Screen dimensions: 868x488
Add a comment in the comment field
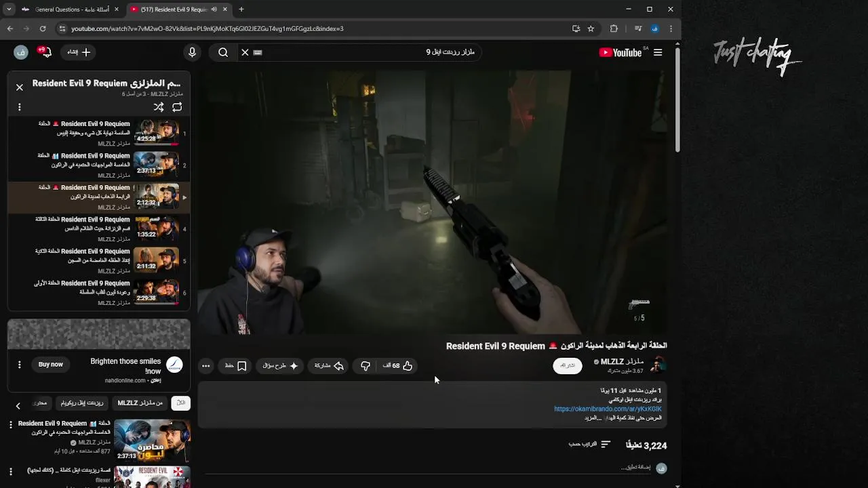(x=635, y=468)
